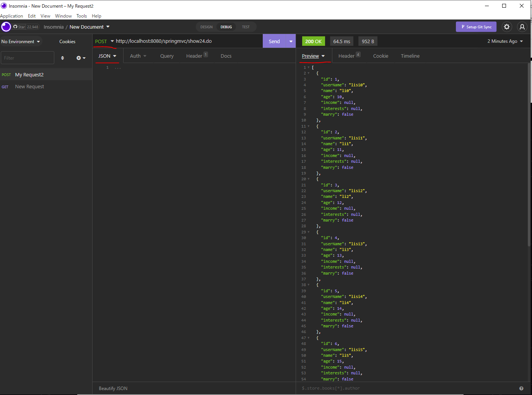Open the user account icon
The image size is (532, 395).
click(522, 27)
